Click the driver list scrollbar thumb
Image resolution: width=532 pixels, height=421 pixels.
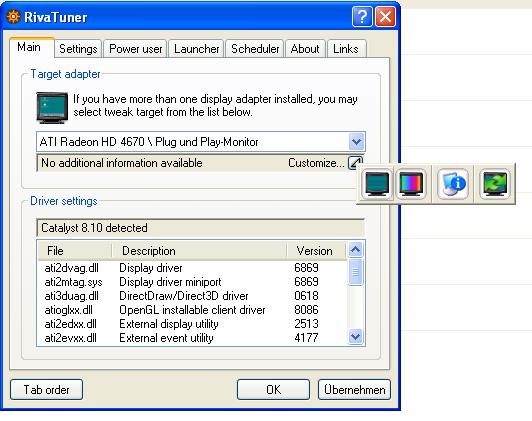pos(355,272)
